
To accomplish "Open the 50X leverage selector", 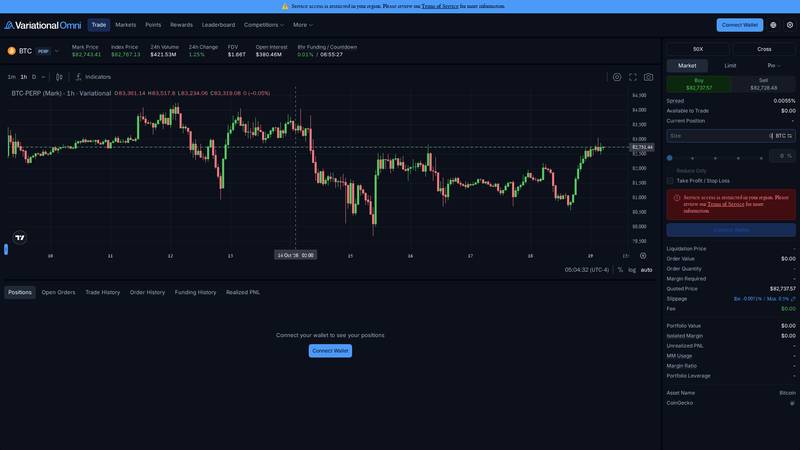I will tap(698, 49).
